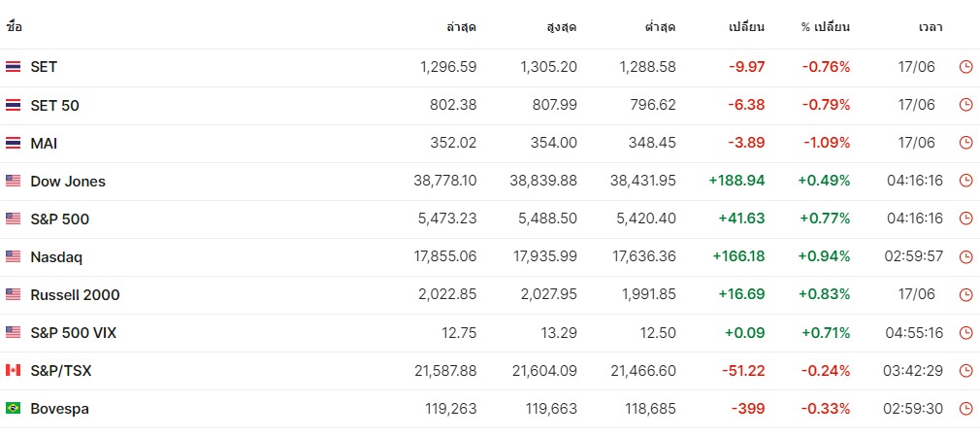Open the Russell 2000 index link
This screenshot has width=980, height=437.
[75, 294]
